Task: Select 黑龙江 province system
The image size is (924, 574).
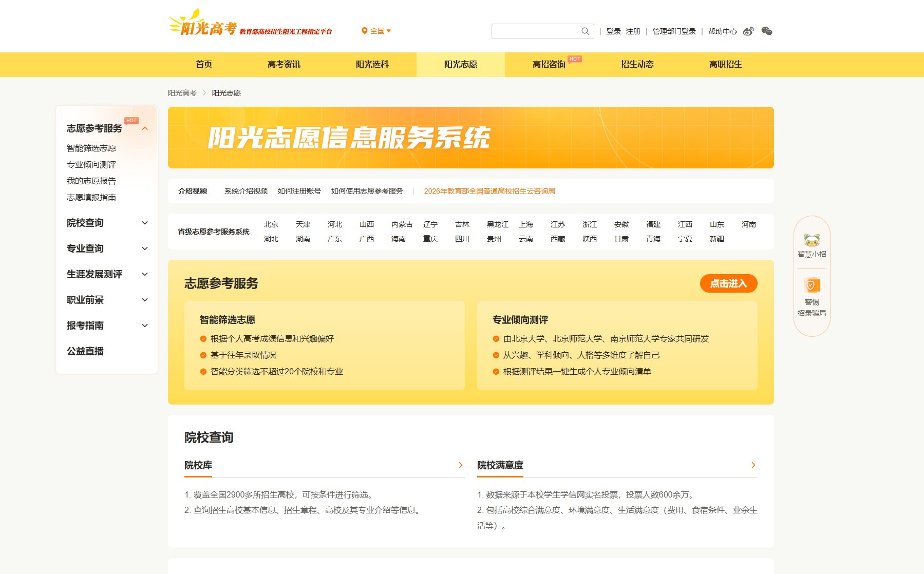Action: [498, 224]
